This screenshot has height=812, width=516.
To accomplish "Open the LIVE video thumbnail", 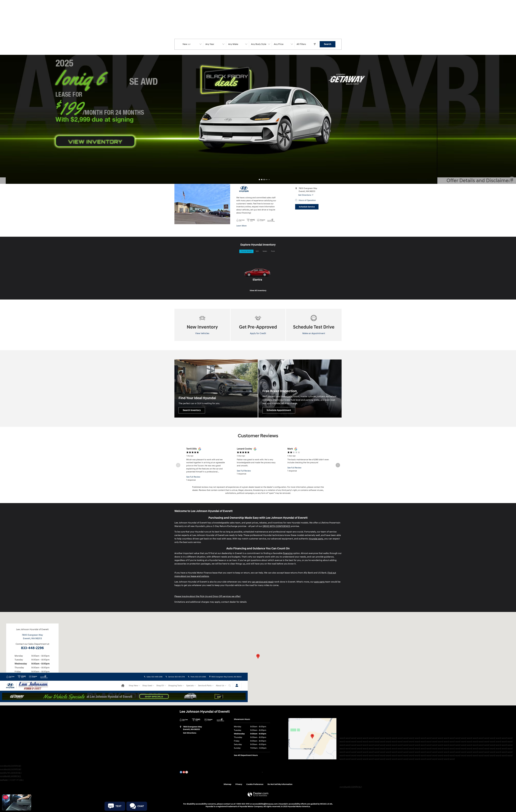I will tap(17, 803).
